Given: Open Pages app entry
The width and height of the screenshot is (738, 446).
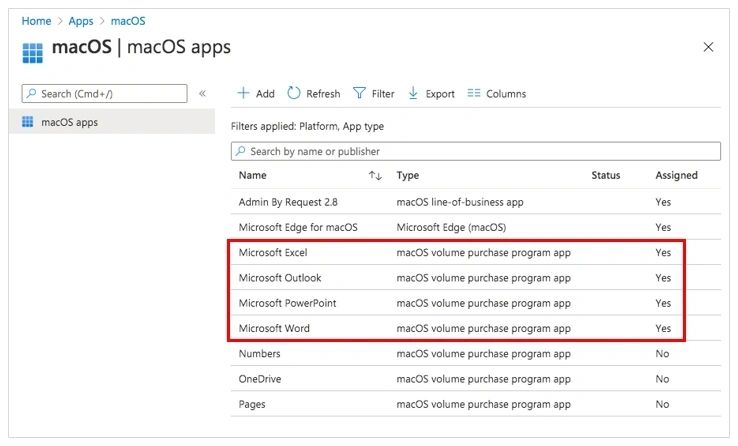Looking at the screenshot, I should coord(252,405).
